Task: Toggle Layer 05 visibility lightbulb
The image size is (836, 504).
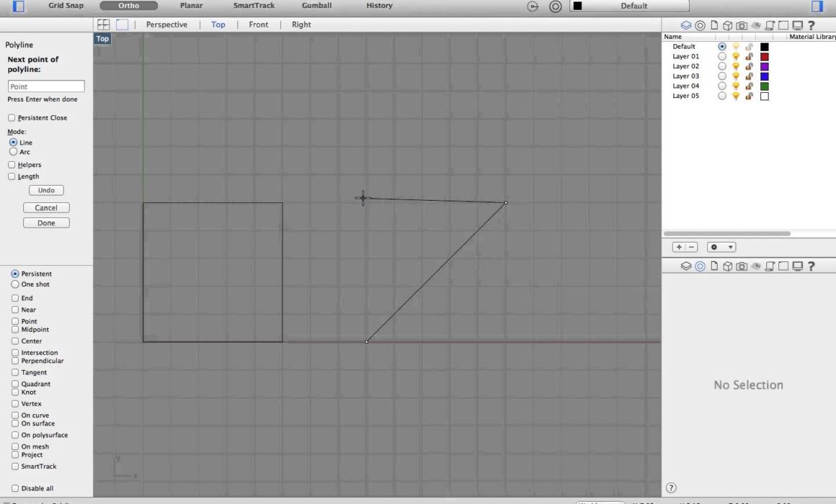Action: (736, 96)
